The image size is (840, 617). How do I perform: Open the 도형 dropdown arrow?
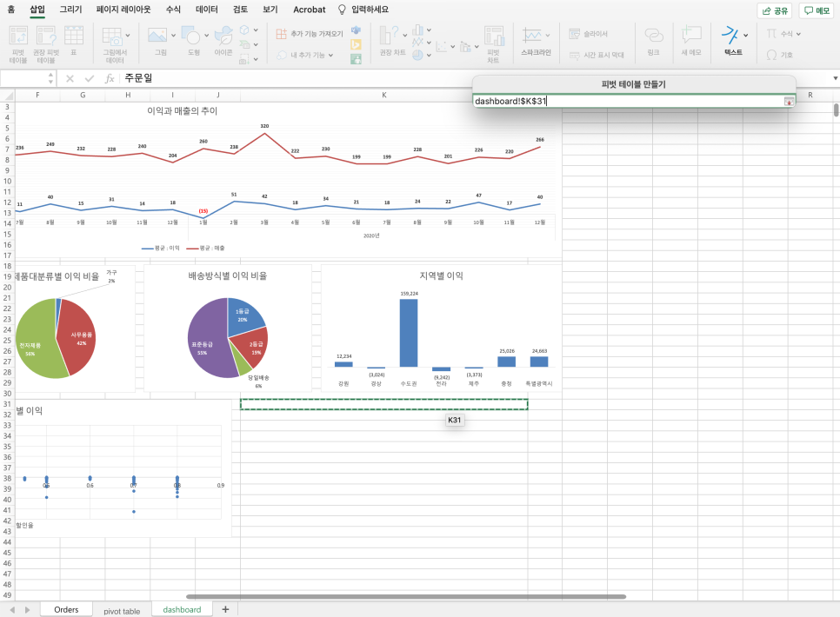(206, 36)
